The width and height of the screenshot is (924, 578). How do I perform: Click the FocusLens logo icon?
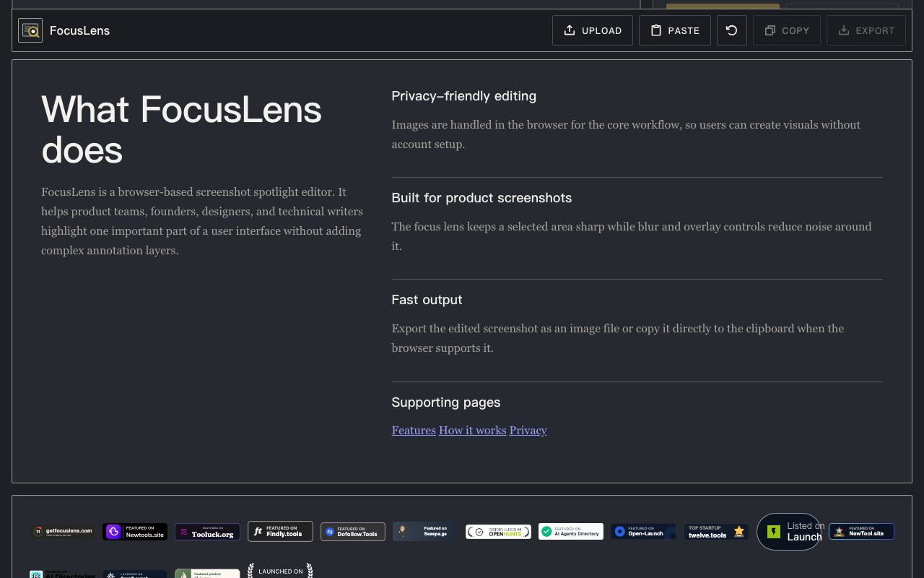click(30, 30)
